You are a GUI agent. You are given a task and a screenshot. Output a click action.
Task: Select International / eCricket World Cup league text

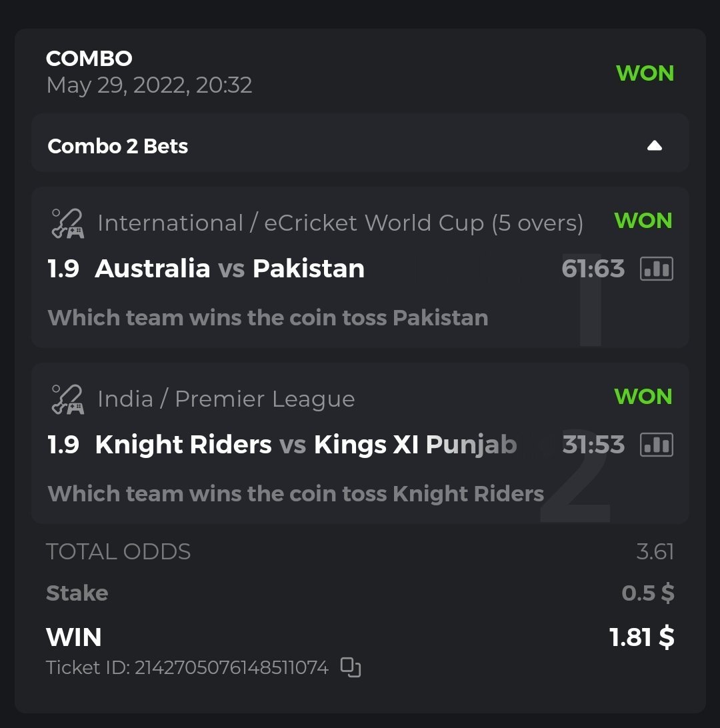click(x=340, y=223)
